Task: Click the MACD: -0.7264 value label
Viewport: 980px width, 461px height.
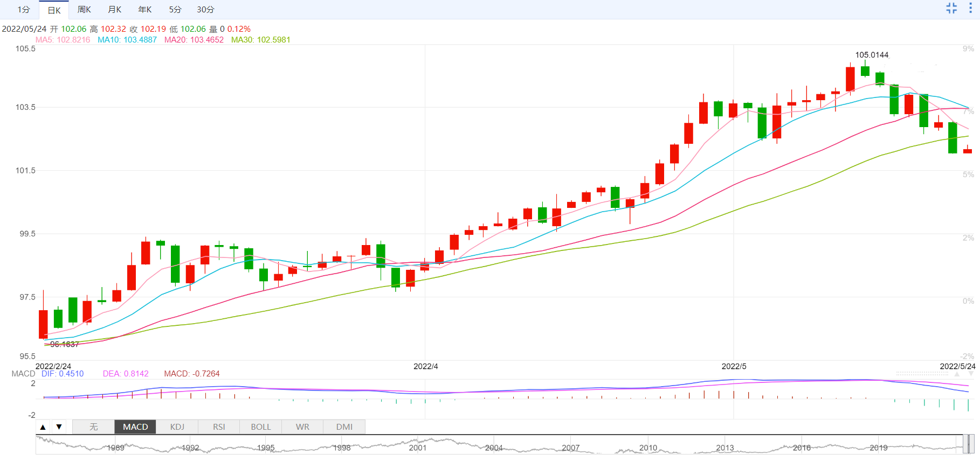Action: click(x=192, y=374)
